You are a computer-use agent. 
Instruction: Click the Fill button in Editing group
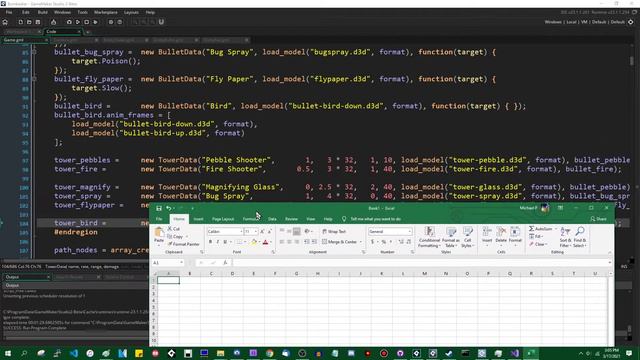pos(536,237)
